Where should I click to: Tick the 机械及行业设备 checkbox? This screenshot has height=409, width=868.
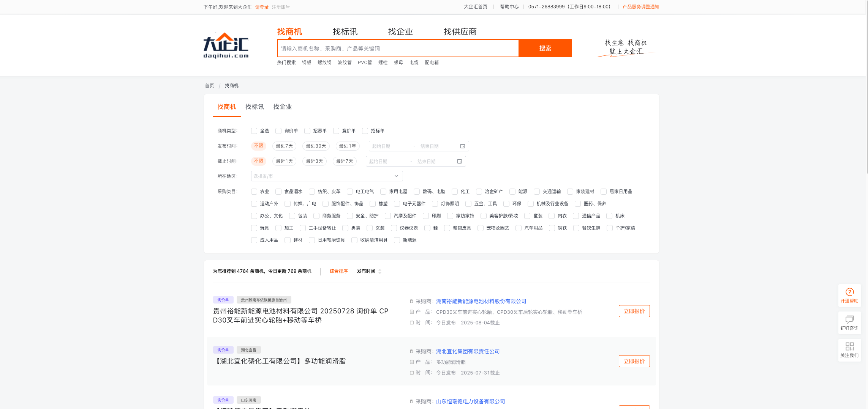click(x=531, y=204)
